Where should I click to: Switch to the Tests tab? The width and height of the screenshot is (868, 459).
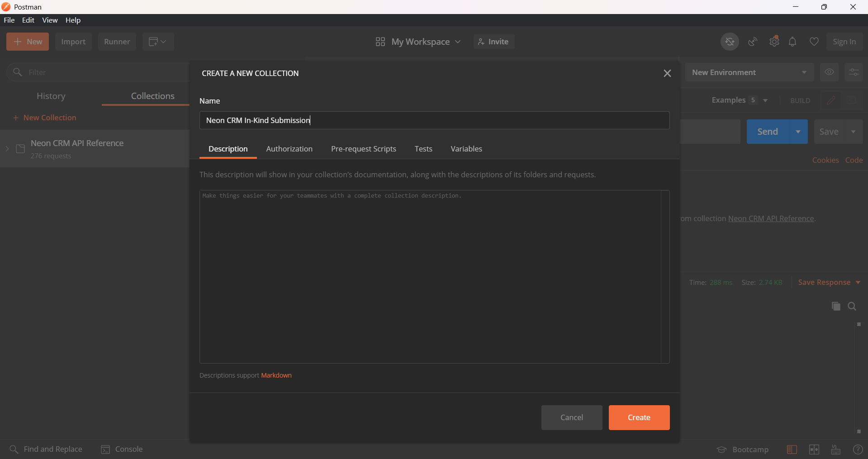[x=423, y=149]
